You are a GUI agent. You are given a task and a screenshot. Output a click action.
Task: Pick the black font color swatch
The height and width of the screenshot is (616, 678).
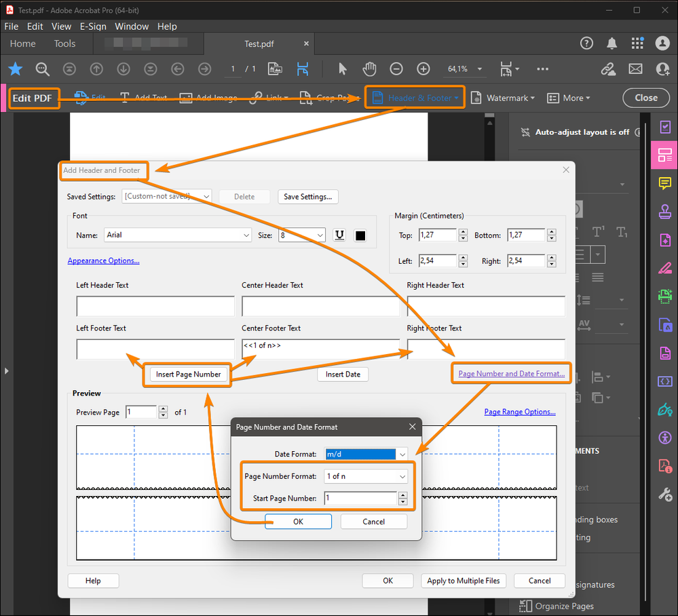(360, 235)
